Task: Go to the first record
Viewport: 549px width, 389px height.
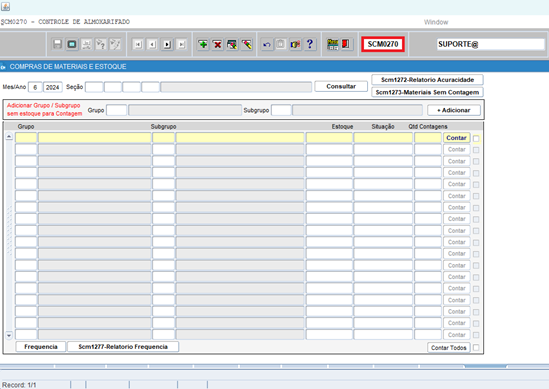Action: pyautogui.click(x=138, y=44)
